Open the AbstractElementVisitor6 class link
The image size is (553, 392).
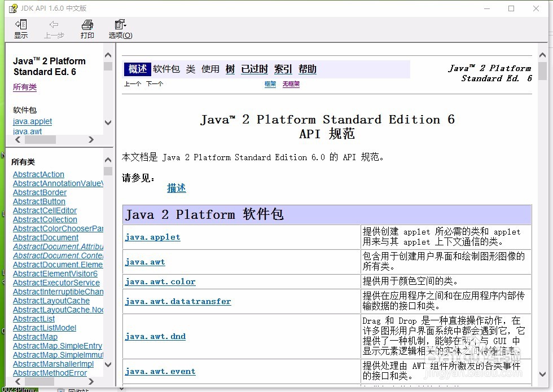[x=55, y=274]
